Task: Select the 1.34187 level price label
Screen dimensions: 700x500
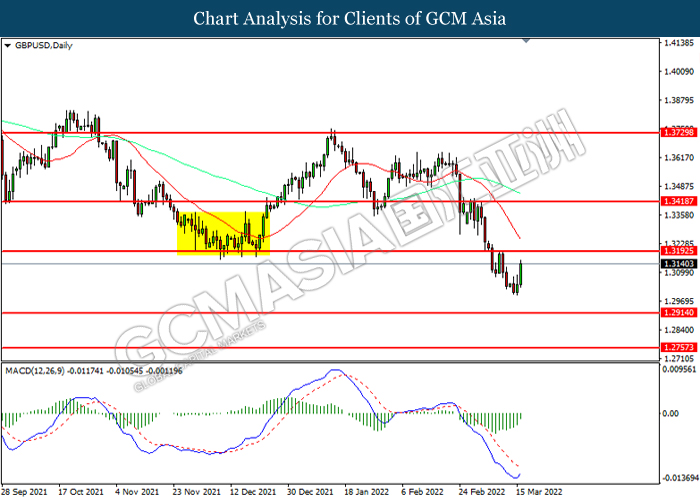Action: tap(679, 201)
